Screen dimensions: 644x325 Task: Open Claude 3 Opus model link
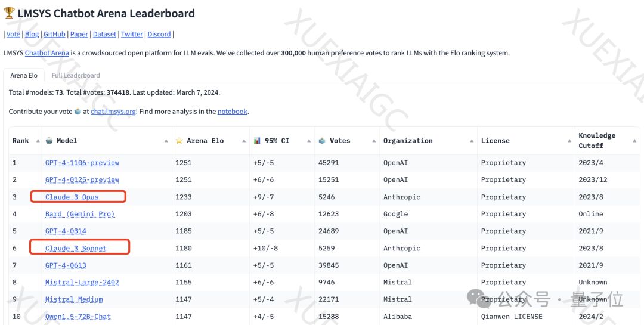click(x=72, y=197)
